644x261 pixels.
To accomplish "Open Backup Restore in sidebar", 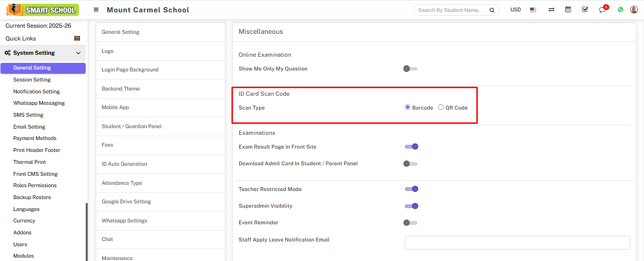I will click(32, 197).
